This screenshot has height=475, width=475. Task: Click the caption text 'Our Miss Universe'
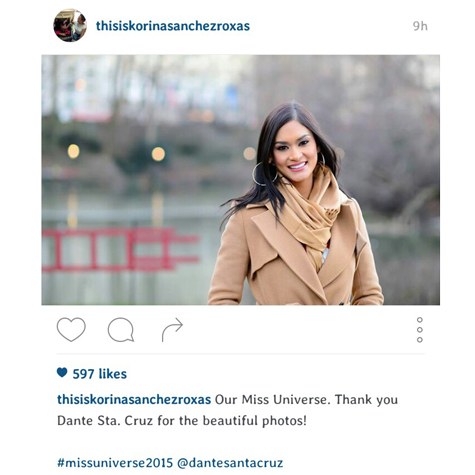click(271, 399)
